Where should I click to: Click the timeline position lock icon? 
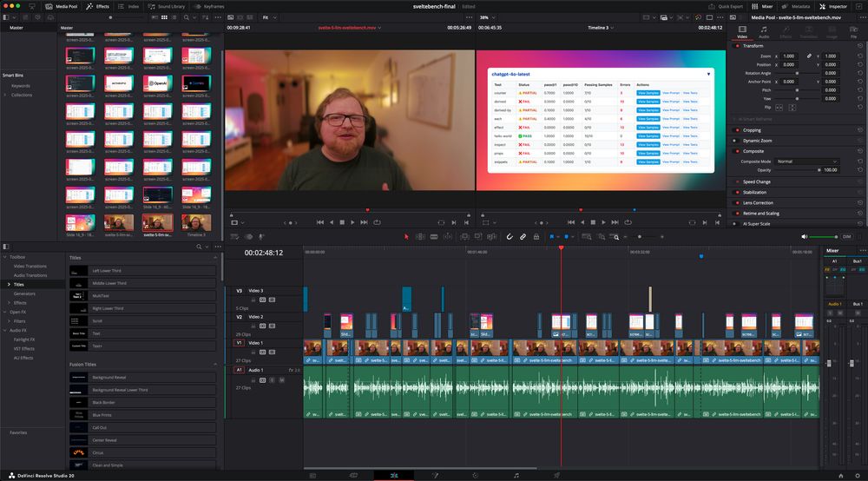pos(536,236)
